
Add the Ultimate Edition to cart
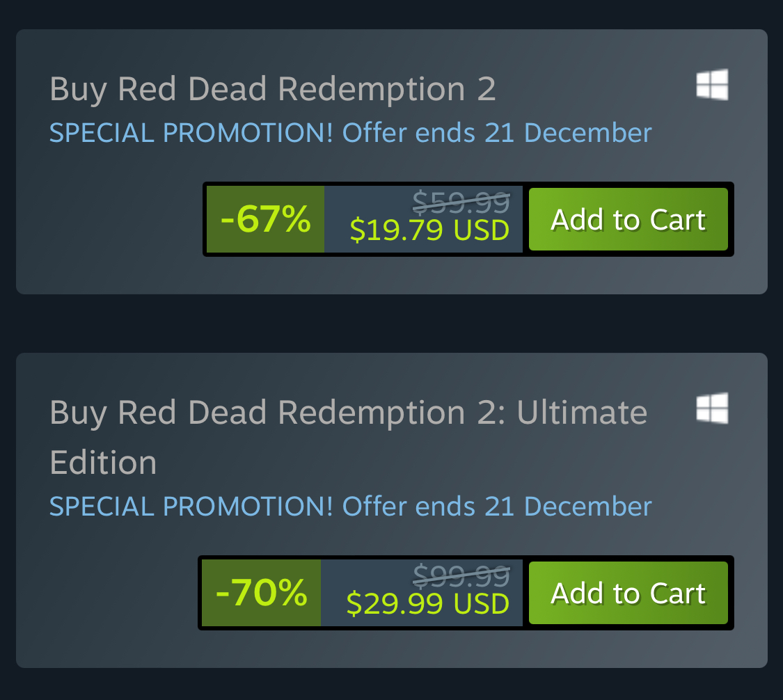coord(628,593)
